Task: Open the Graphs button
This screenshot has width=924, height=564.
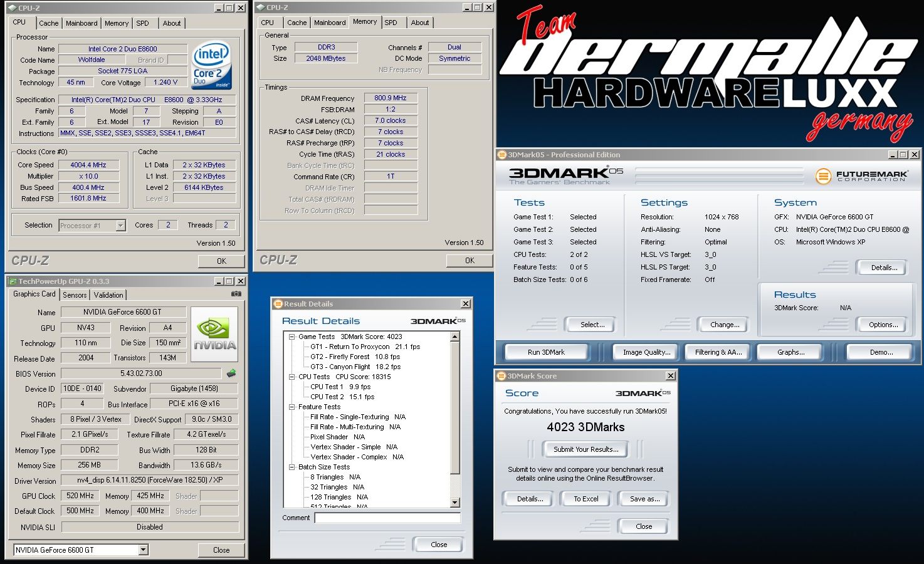Action: pos(790,352)
